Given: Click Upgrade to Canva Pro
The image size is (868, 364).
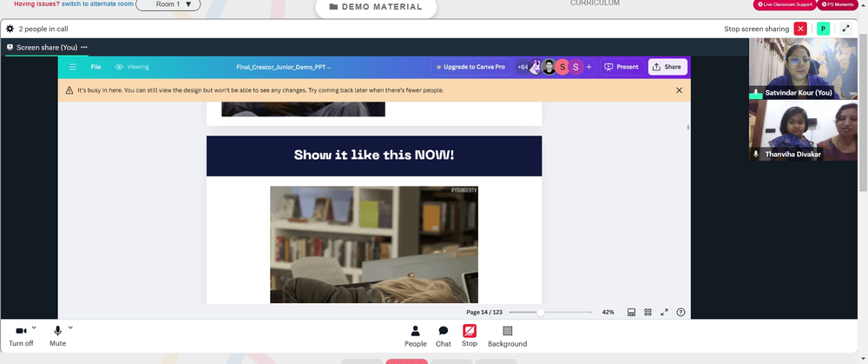Looking at the screenshot, I should tap(470, 67).
